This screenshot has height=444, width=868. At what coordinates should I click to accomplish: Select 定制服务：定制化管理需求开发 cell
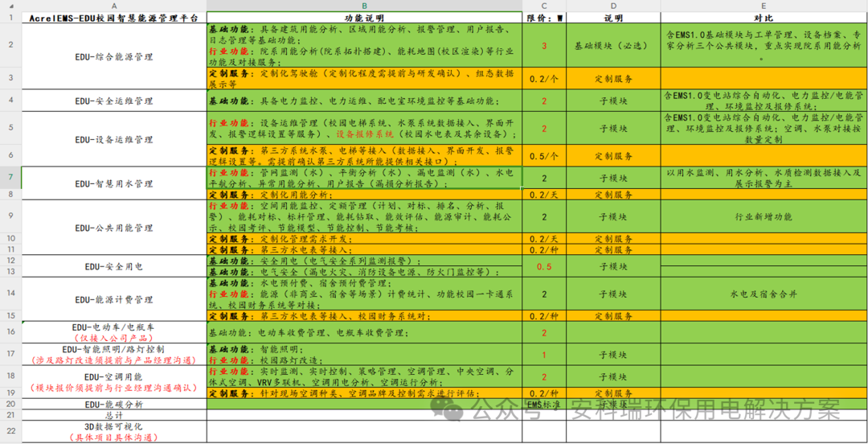pyautogui.click(x=364, y=239)
